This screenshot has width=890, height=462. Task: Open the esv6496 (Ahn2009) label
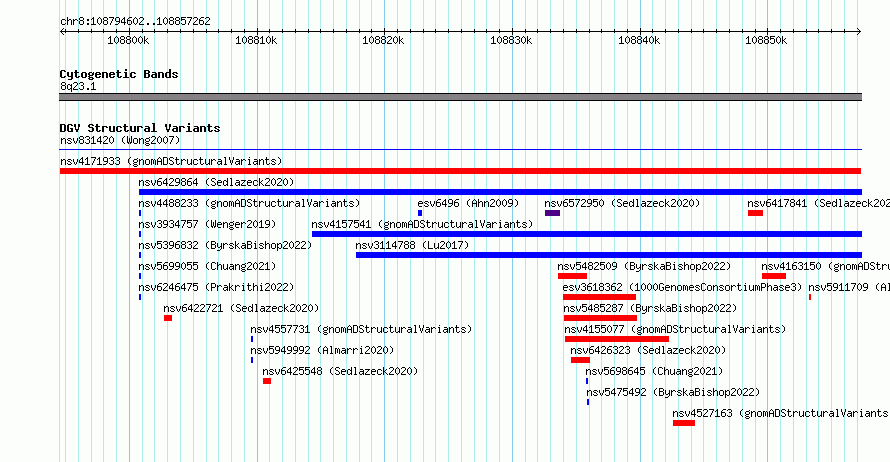468,203
